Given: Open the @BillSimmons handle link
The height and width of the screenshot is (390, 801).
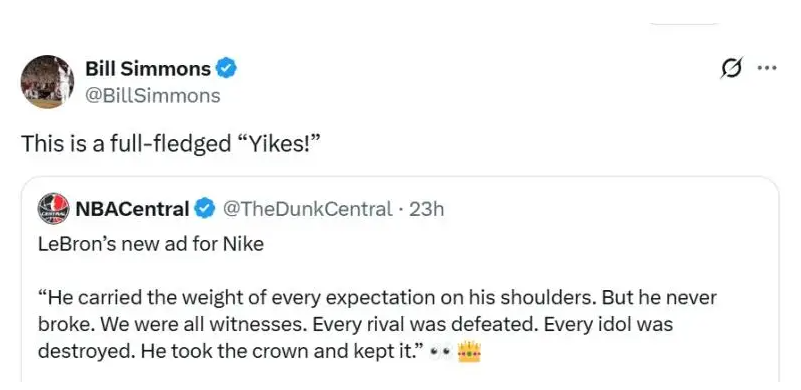Looking at the screenshot, I should (x=153, y=96).
